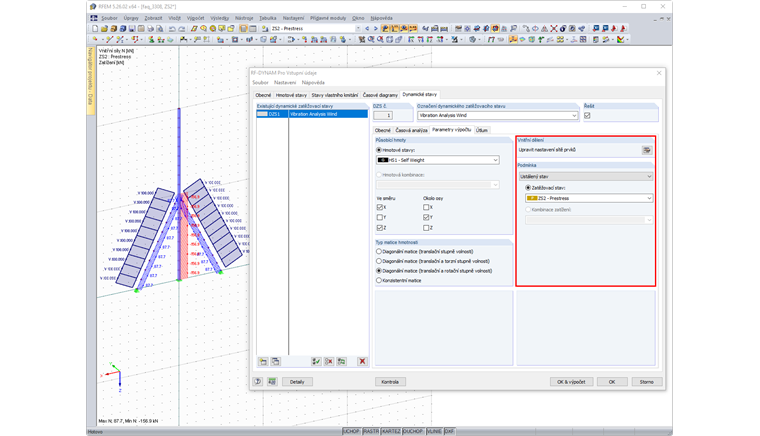
Task: Click the Print icon in main toolbar
Action: [x=150, y=29]
